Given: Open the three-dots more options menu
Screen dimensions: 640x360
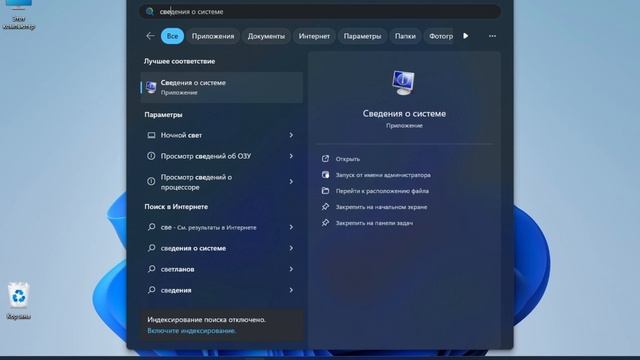Looking at the screenshot, I should pyautogui.click(x=492, y=36).
